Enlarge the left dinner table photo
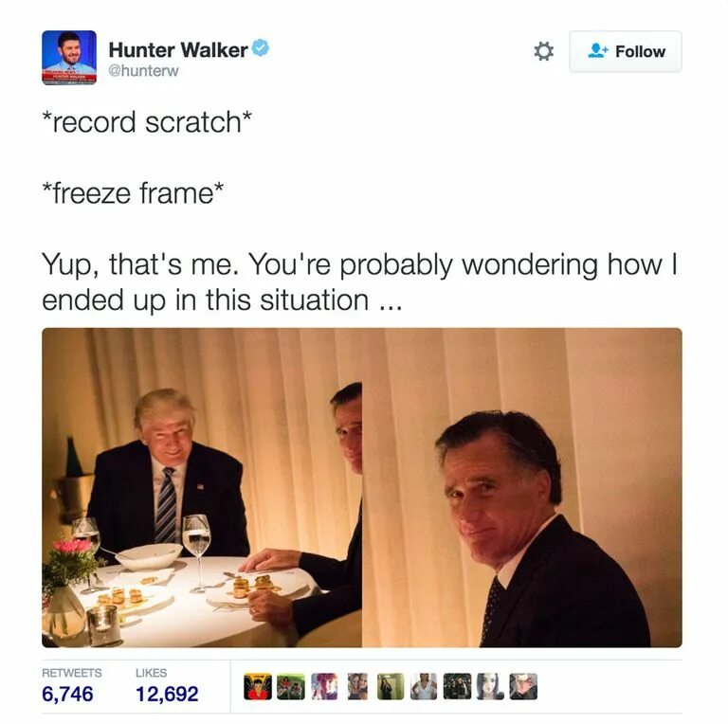The height and width of the screenshot is (724, 728). tap(202, 487)
